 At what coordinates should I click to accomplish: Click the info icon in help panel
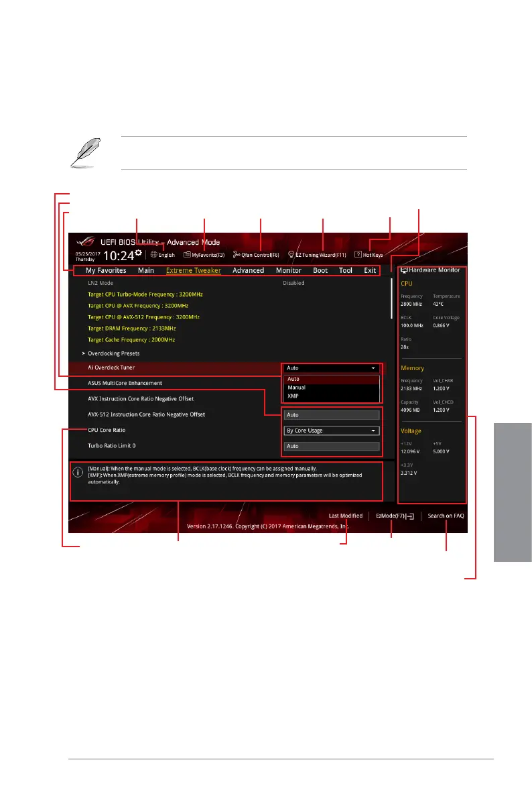coord(78,472)
